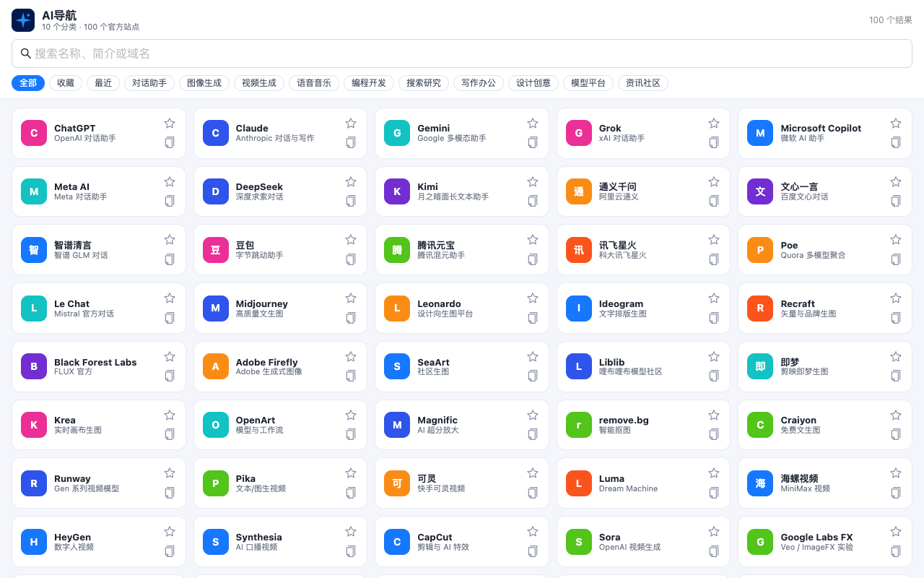The width and height of the screenshot is (924, 578).
Task: Click the teal M avatar of Meta AI
Action: 34,191
